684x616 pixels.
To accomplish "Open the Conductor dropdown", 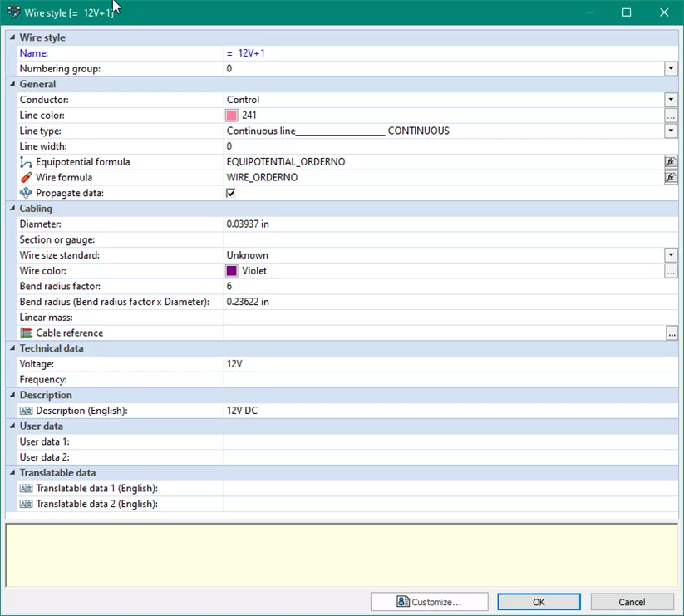I will (x=671, y=100).
